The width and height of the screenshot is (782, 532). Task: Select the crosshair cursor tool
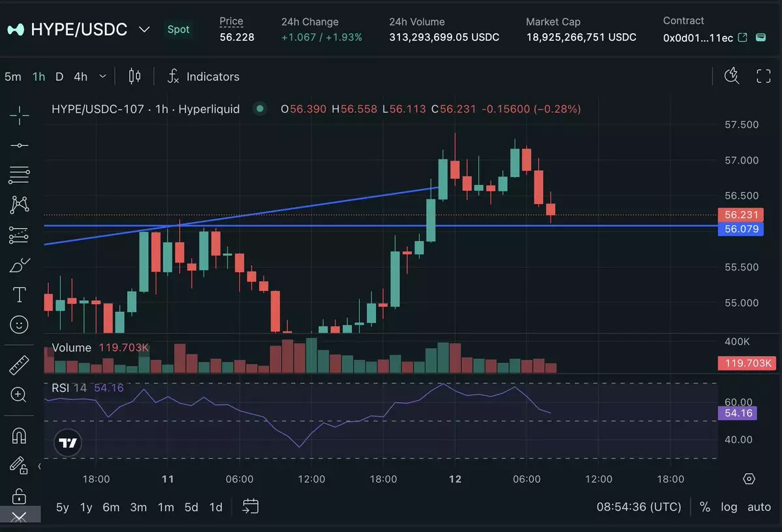pyautogui.click(x=20, y=116)
